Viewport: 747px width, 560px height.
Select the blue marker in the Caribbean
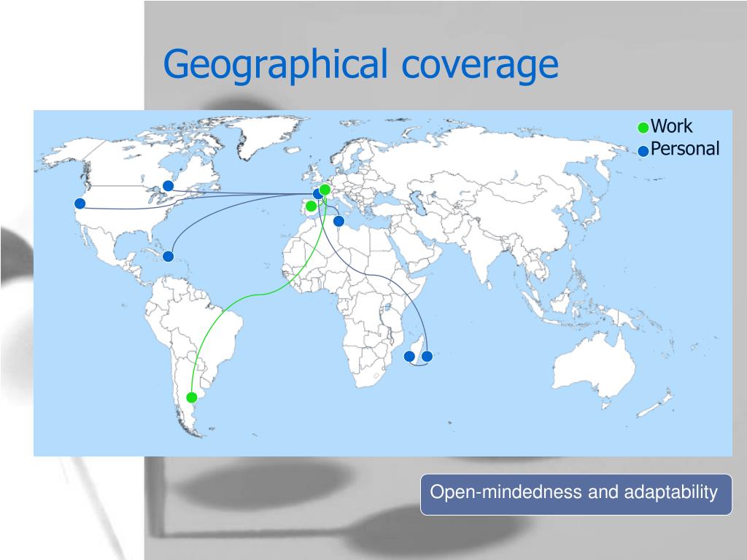[x=169, y=256]
